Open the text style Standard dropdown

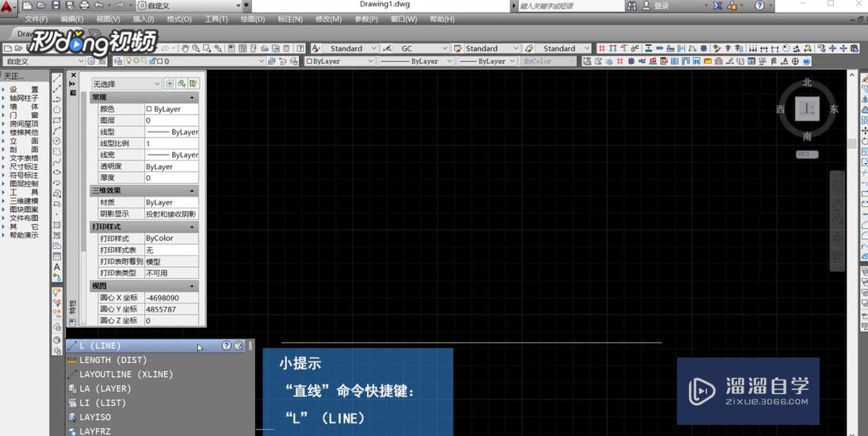350,48
